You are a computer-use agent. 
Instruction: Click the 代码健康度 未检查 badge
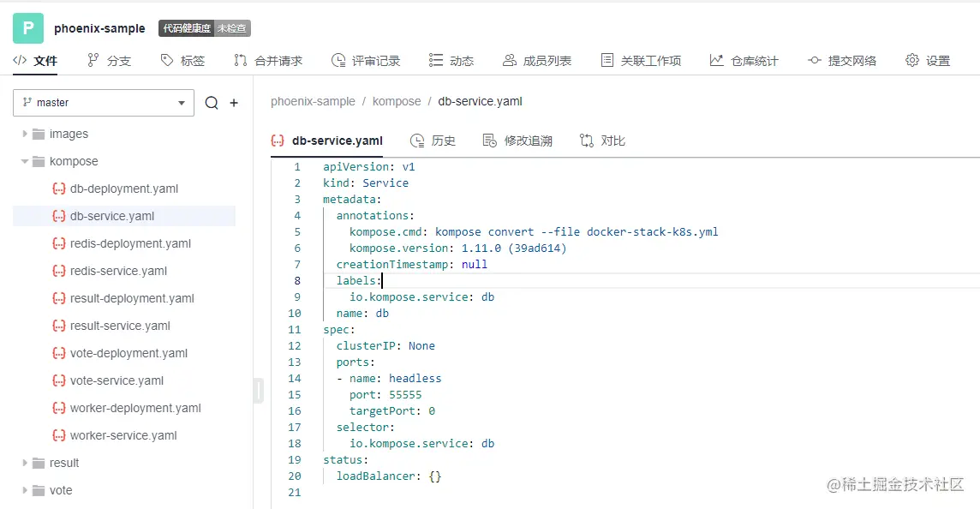coord(205,28)
